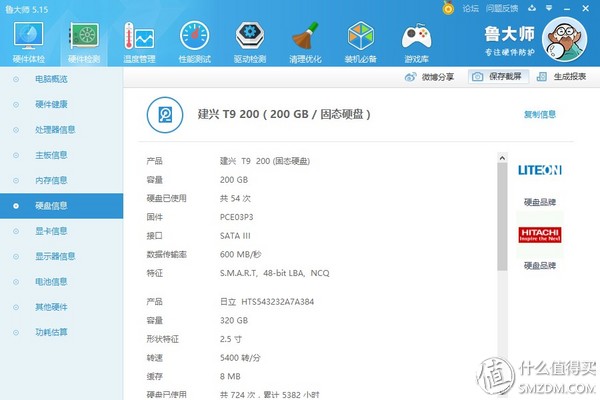The height and width of the screenshot is (400, 600).
Task: Open 清理优化 cleanup broom icon
Action: (305, 36)
